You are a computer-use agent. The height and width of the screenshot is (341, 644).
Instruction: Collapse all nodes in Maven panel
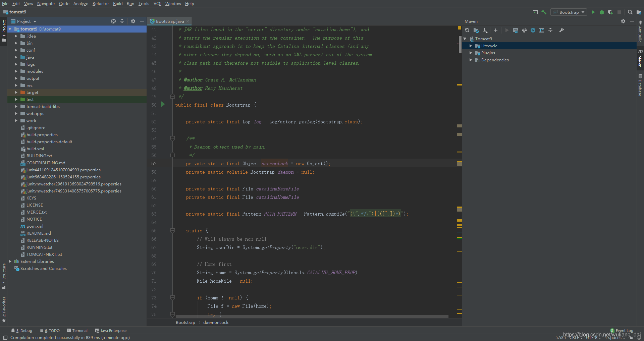(x=550, y=30)
